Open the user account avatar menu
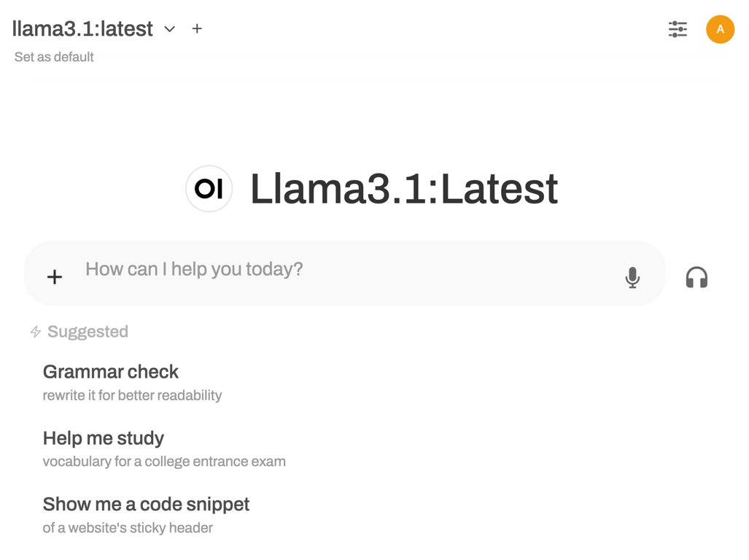The image size is (749, 560). 720,29
